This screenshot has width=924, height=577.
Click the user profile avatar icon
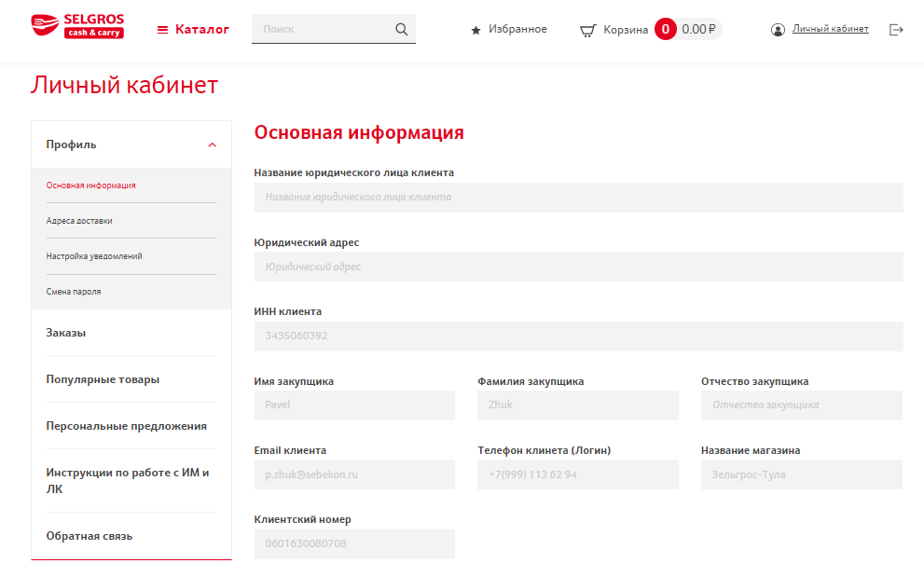(x=779, y=30)
